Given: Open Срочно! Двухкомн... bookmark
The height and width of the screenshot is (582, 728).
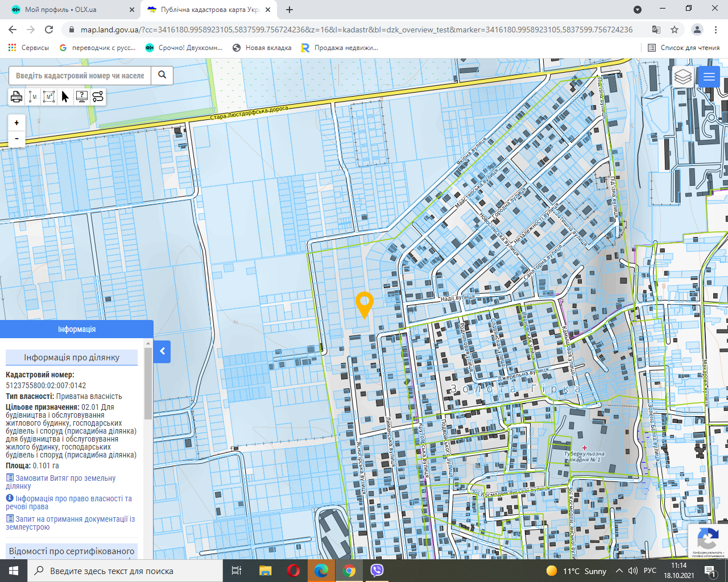Looking at the screenshot, I should tap(184, 48).
